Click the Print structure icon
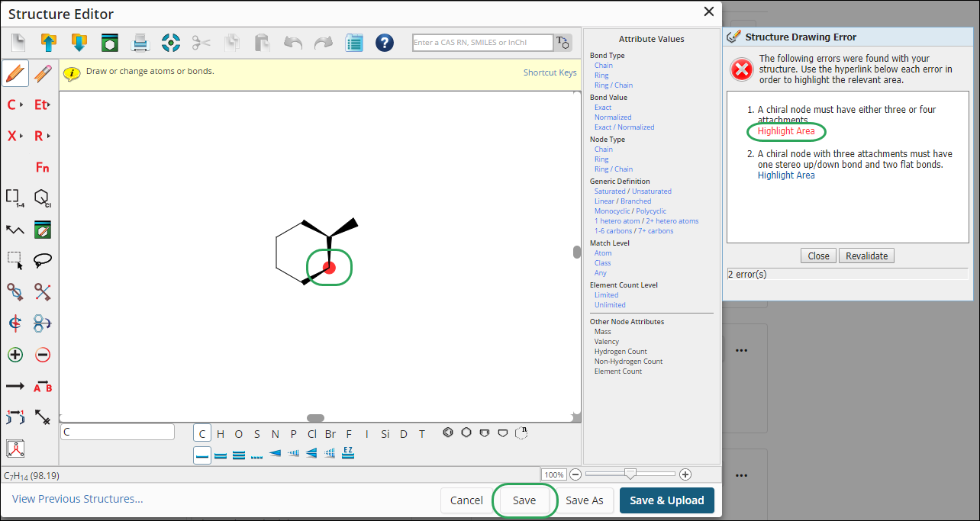This screenshot has height=521, width=980. click(x=140, y=42)
